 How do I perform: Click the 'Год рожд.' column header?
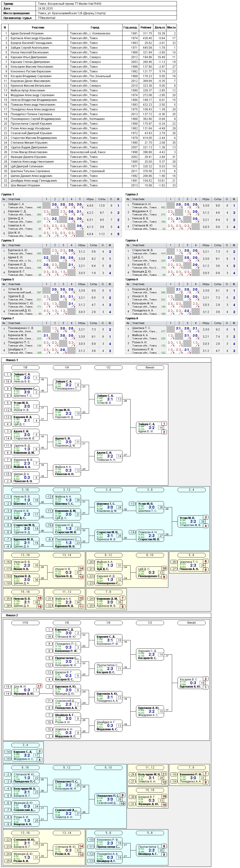tap(131, 28)
